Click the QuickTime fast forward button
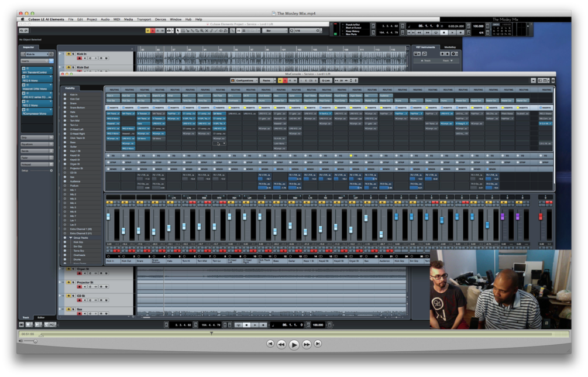This screenshot has width=588, height=377. [307, 344]
